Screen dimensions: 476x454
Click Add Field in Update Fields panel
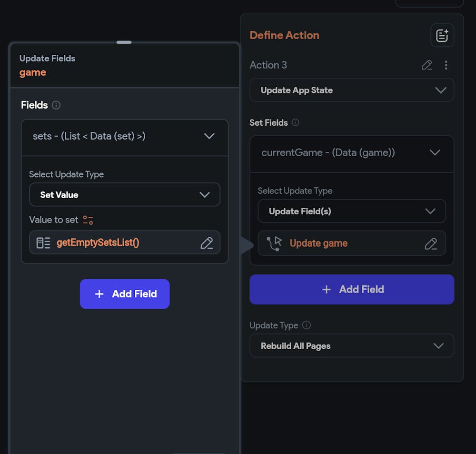tap(125, 294)
